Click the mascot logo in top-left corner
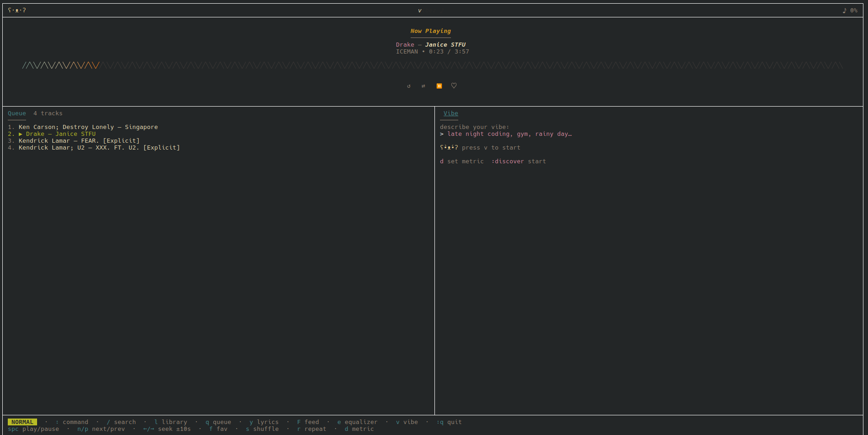 [x=17, y=10]
